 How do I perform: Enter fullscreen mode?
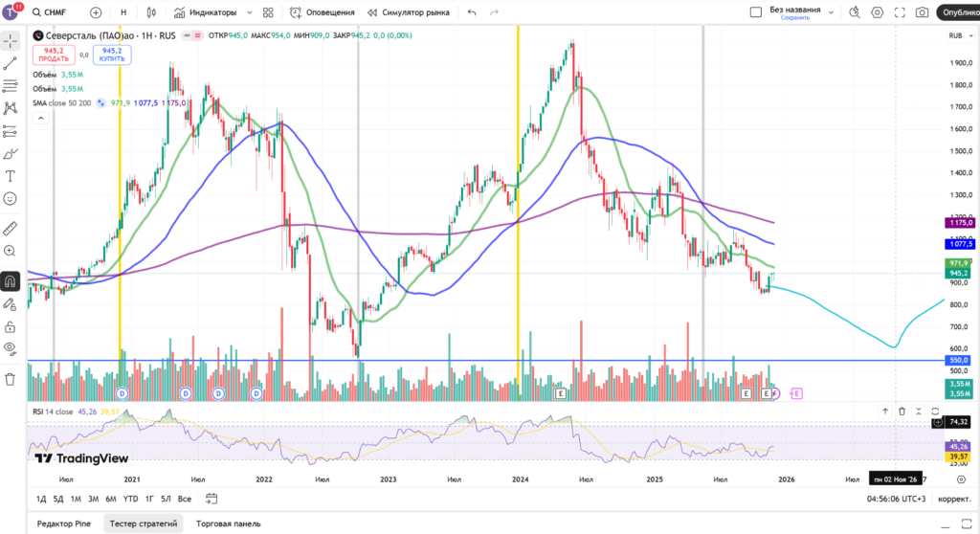coord(900,12)
